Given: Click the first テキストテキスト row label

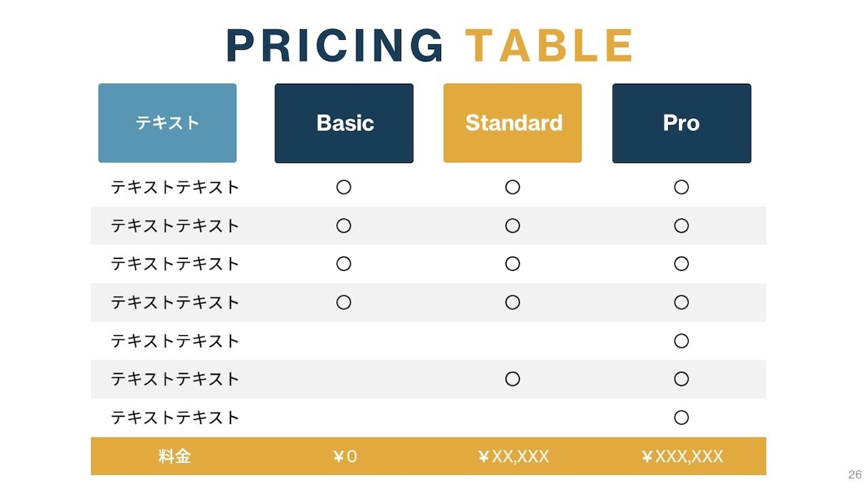Looking at the screenshot, I should 175,187.
